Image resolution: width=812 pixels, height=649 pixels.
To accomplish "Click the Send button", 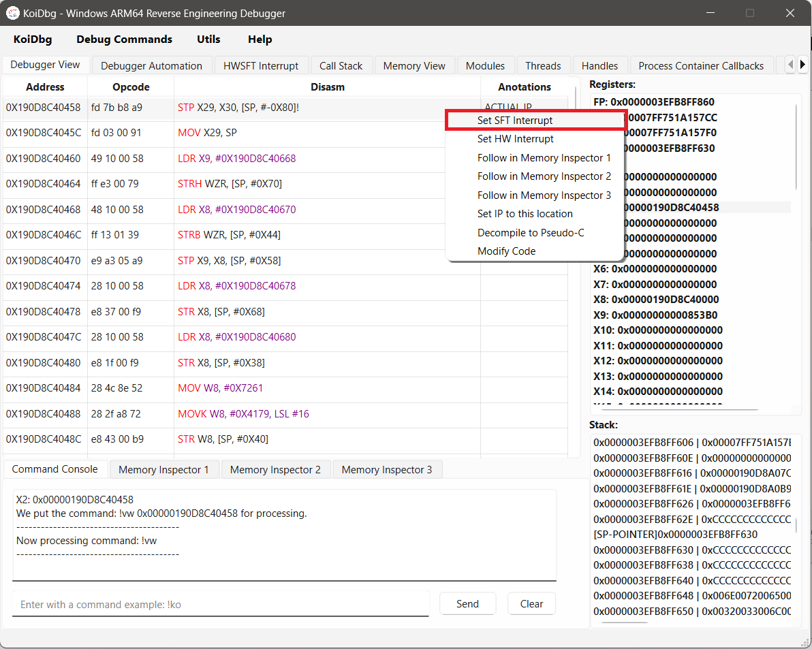I will point(467,604).
